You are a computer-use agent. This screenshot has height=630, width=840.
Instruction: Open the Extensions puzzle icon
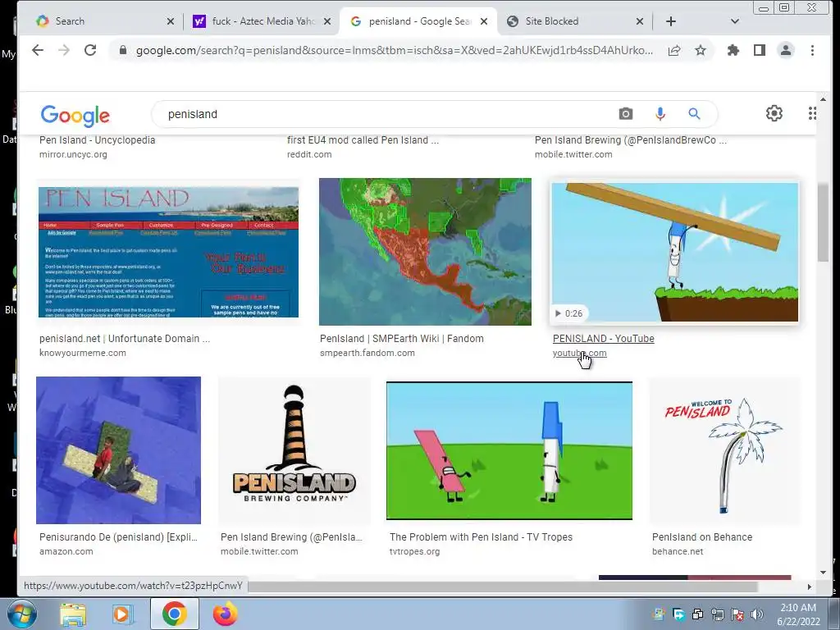(x=733, y=50)
